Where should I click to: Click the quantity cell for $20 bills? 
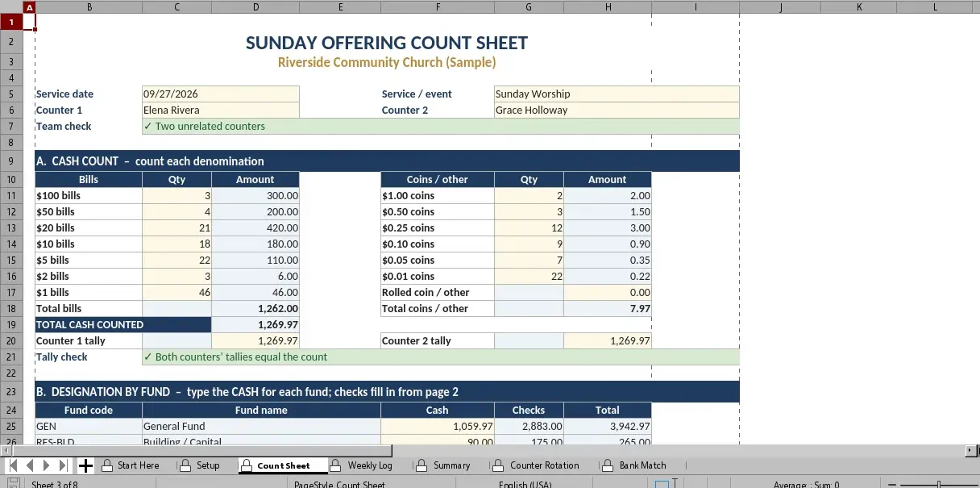[x=177, y=228]
